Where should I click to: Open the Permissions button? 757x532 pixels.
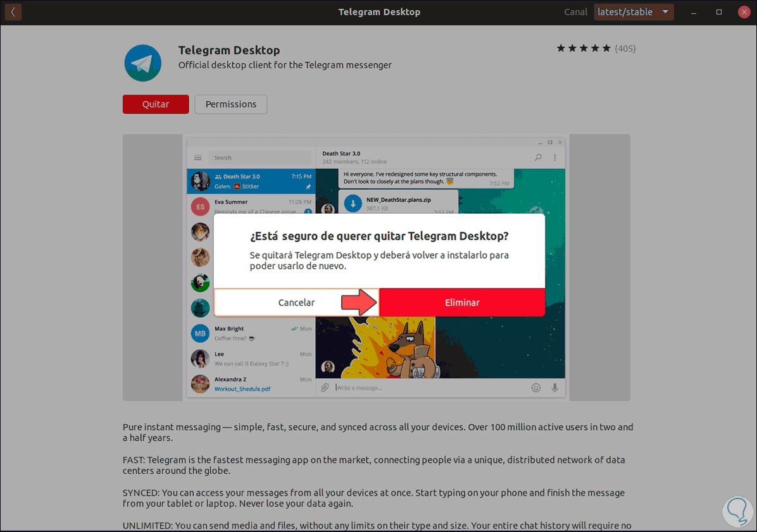coord(231,104)
